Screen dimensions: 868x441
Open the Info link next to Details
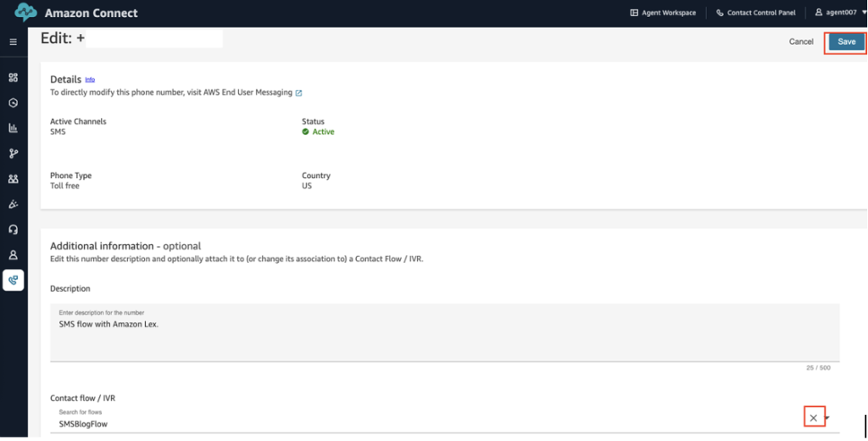click(90, 80)
